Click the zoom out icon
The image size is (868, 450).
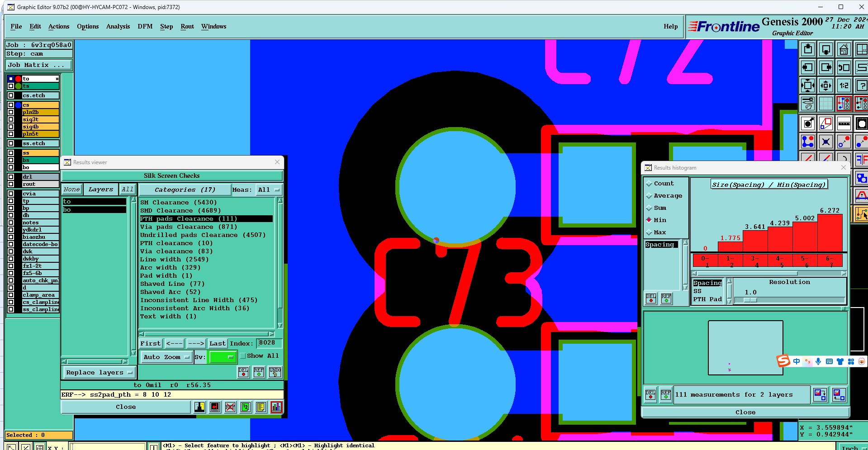click(826, 85)
